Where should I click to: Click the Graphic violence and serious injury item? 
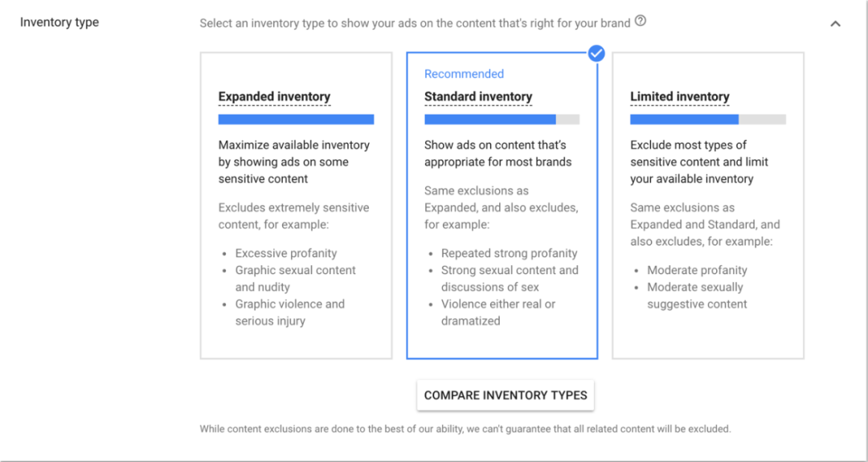289,313
